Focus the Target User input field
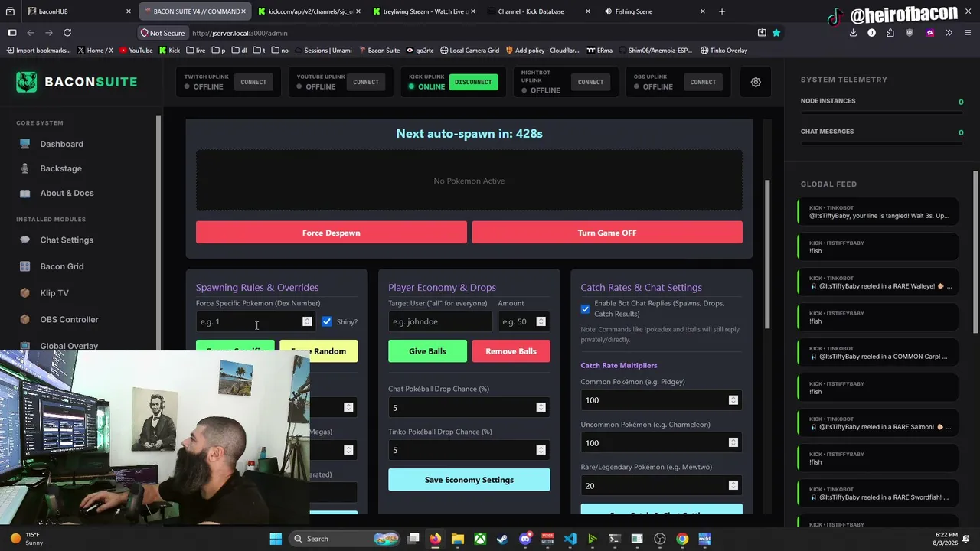The height and width of the screenshot is (551, 980). point(440,321)
